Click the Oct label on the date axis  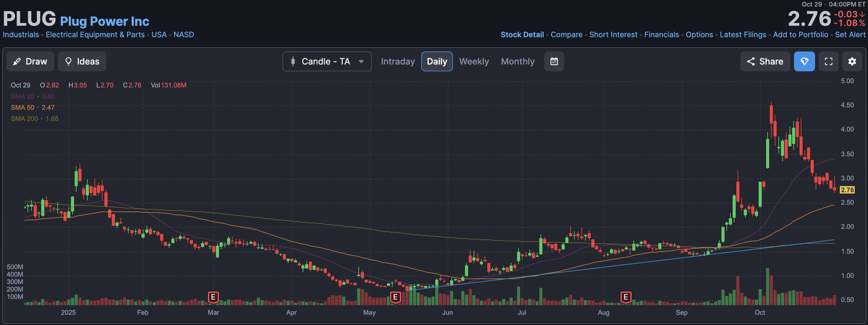(760, 312)
